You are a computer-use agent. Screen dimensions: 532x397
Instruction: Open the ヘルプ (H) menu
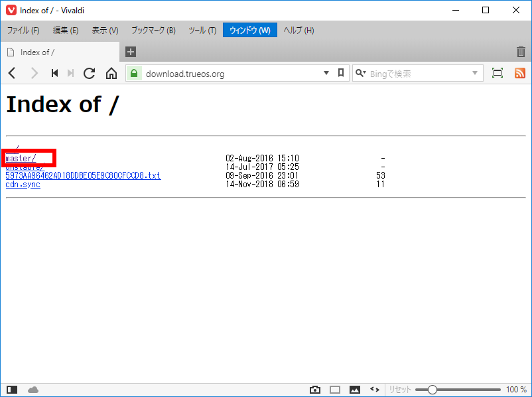(x=299, y=31)
